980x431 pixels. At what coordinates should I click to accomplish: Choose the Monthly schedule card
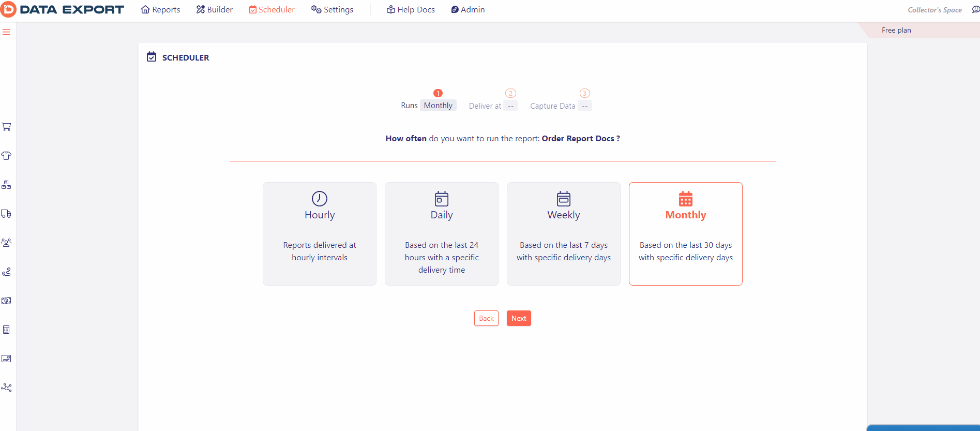(686, 233)
